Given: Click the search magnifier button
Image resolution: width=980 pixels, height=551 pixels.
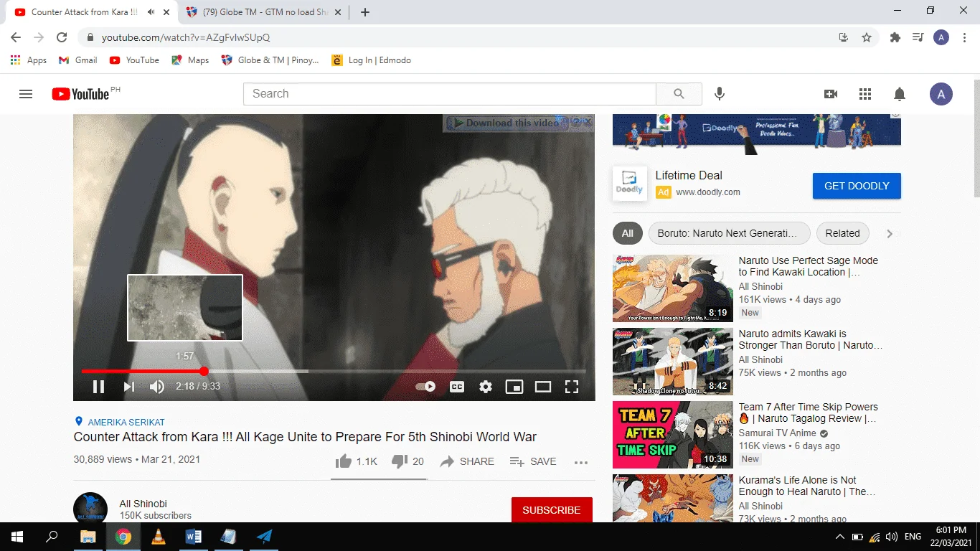Looking at the screenshot, I should [679, 94].
